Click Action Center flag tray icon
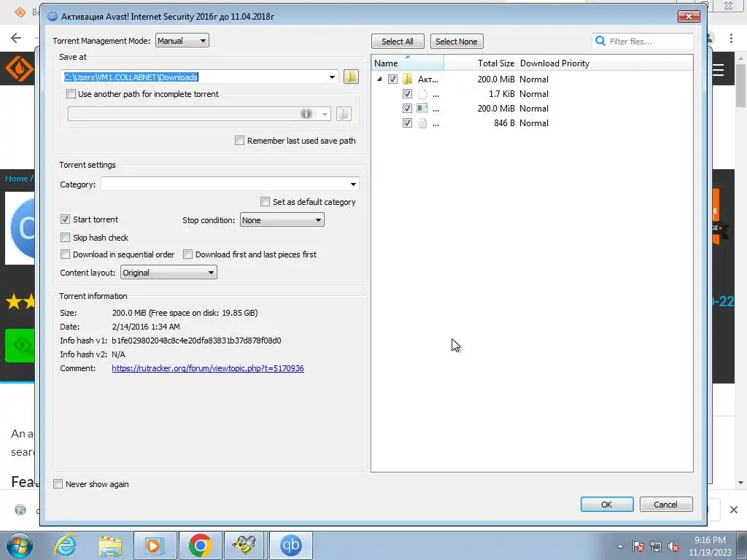 click(638, 546)
